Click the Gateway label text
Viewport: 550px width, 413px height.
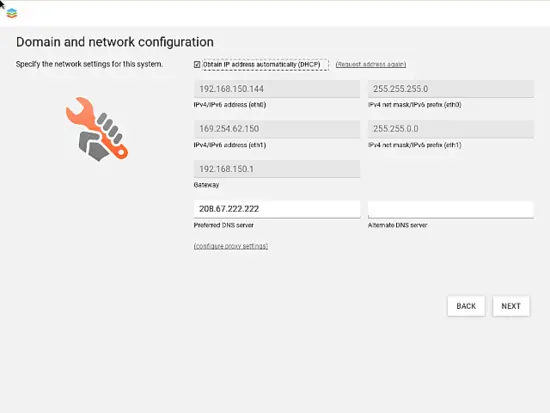pos(206,185)
